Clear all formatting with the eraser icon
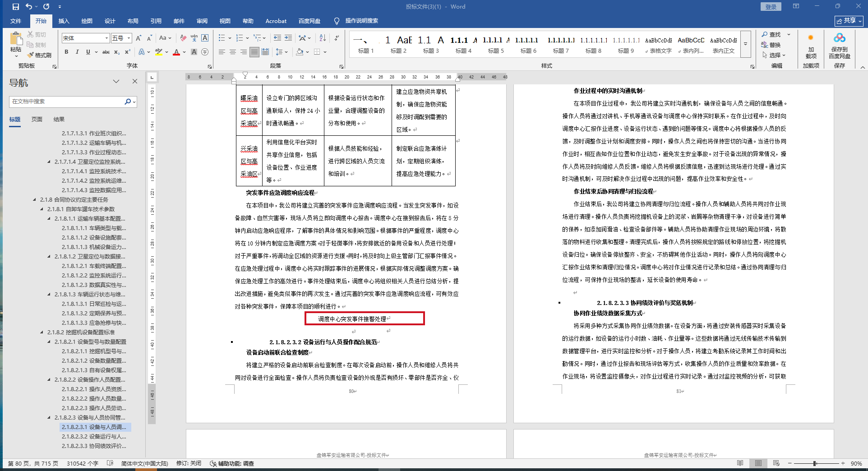The width and height of the screenshot is (868, 471). (x=183, y=38)
